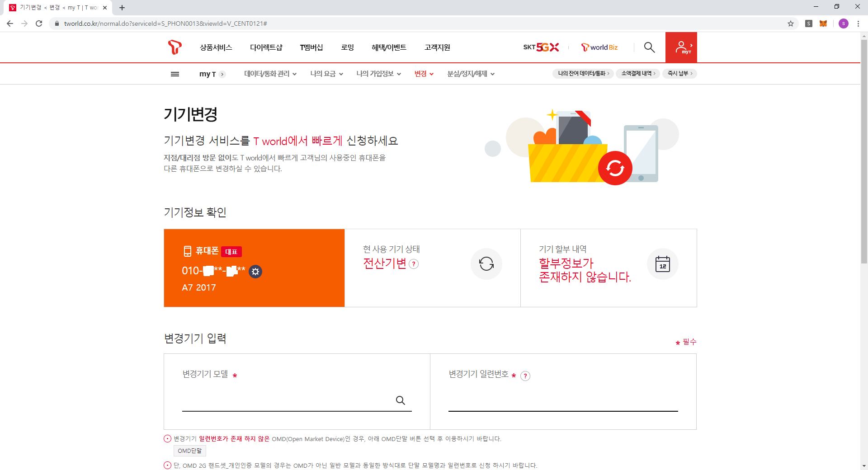Click the 전산기변 status text
This screenshot has width=868, height=470.
click(385, 264)
